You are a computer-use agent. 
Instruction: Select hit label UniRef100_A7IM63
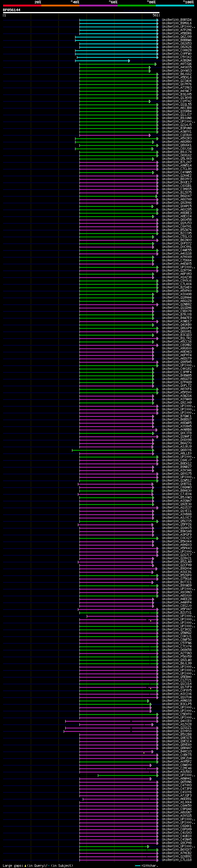[177, 88]
